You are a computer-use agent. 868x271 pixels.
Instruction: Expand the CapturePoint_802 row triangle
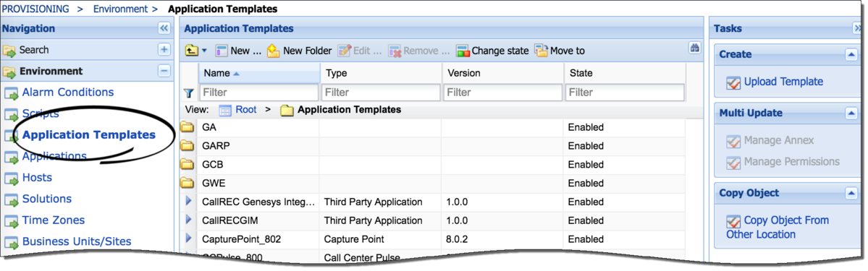pos(189,239)
